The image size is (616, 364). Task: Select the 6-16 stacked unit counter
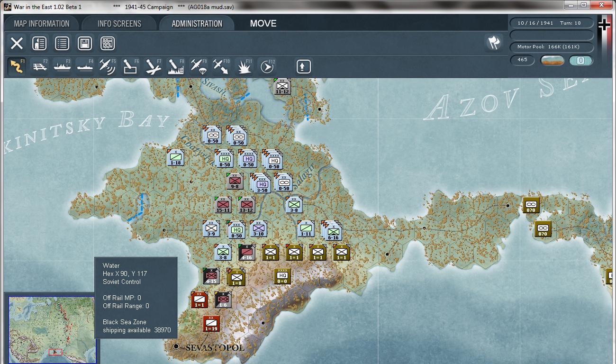point(333,232)
